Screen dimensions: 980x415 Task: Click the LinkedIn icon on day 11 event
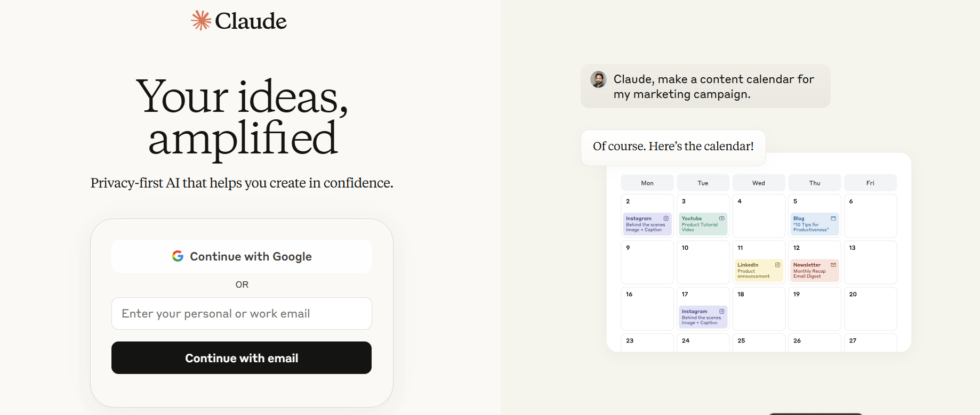point(777,265)
